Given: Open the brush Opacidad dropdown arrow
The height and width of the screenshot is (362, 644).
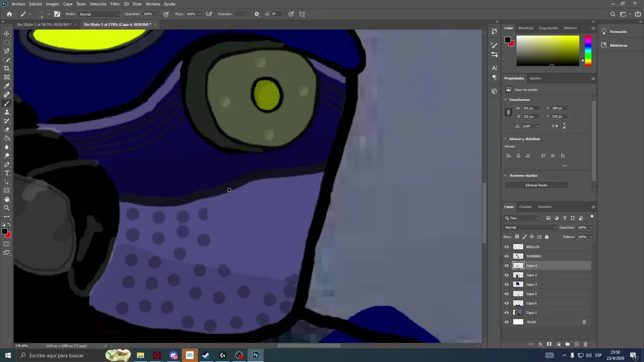Looking at the screenshot, I should (156, 14).
